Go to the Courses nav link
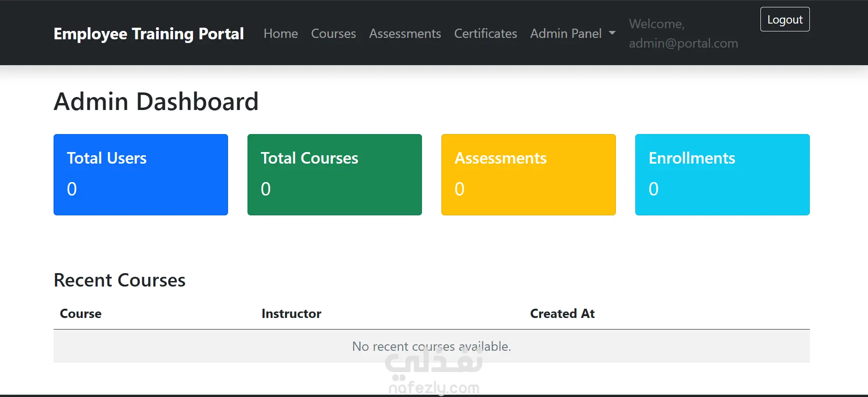Viewport: 868px width, 397px height. coord(333,34)
